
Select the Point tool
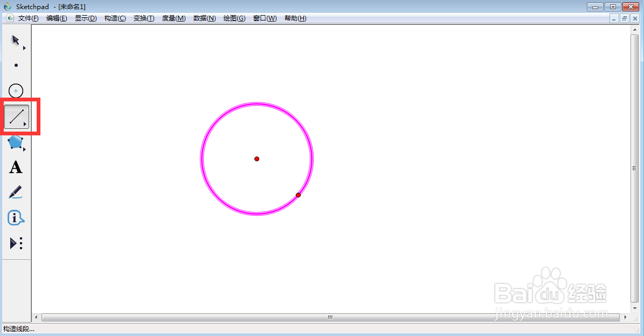click(16, 65)
